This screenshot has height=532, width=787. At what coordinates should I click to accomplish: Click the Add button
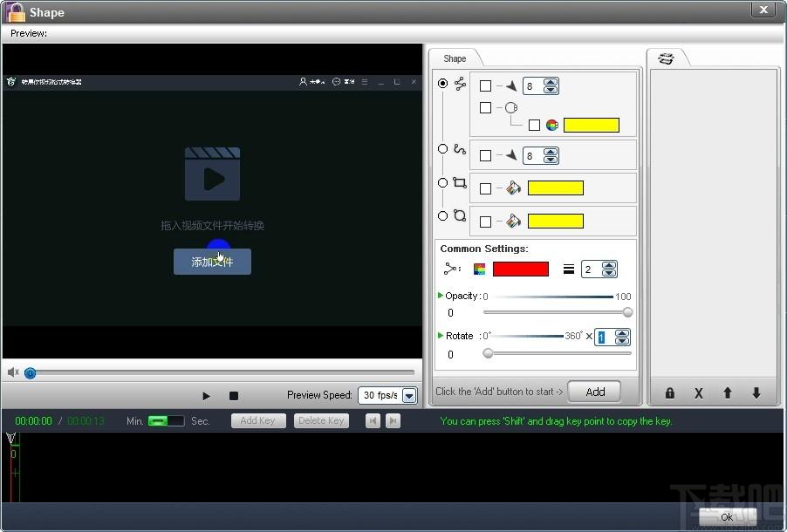pos(595,392)
